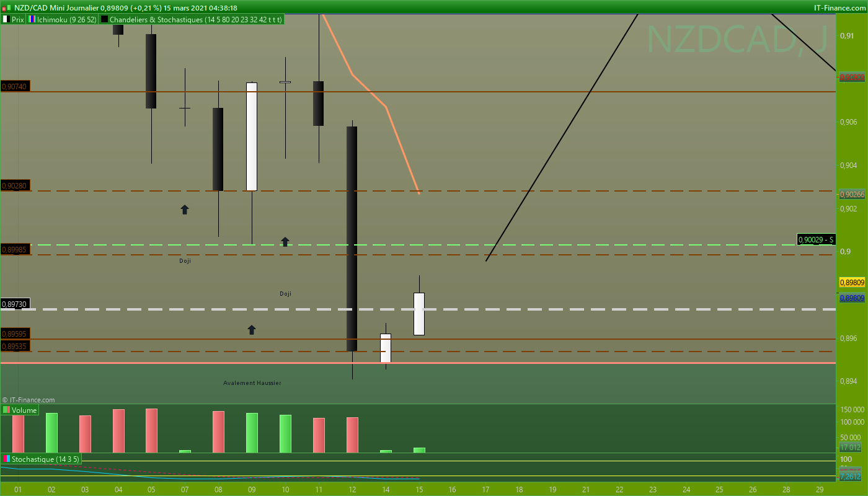This screenshot has width=868, height=496.
Task: Click the white candle on day 09
Action: point(252,136)
